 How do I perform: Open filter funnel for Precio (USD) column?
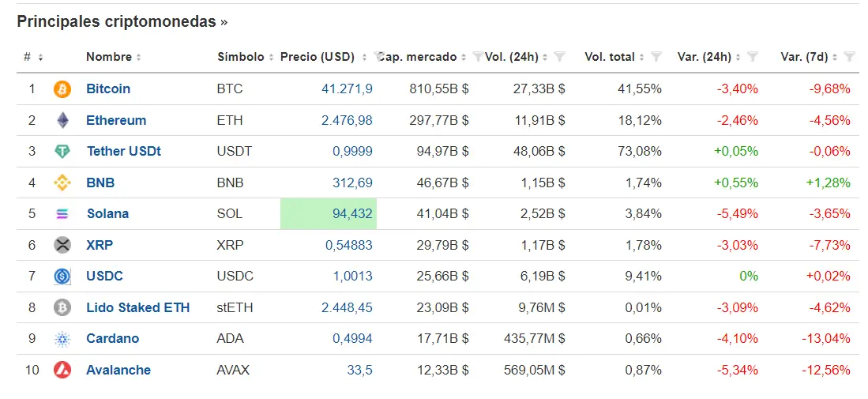click(x=378, y=56)
